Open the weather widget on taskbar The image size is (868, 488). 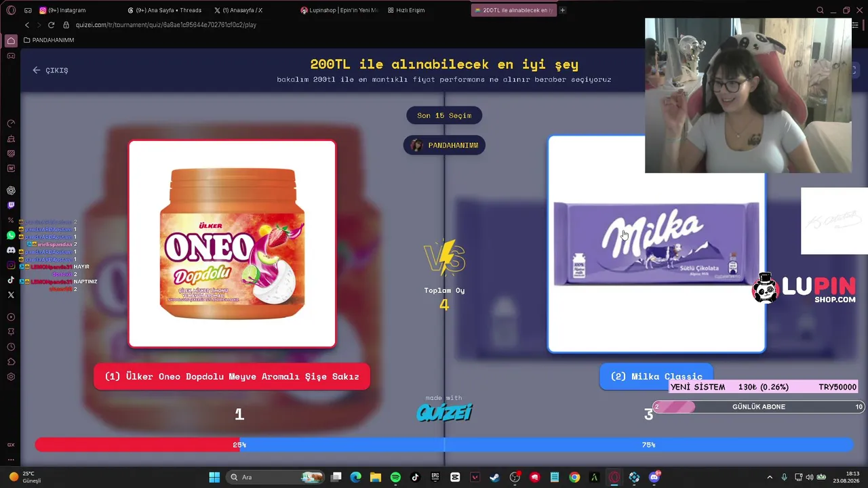[24, 477]
